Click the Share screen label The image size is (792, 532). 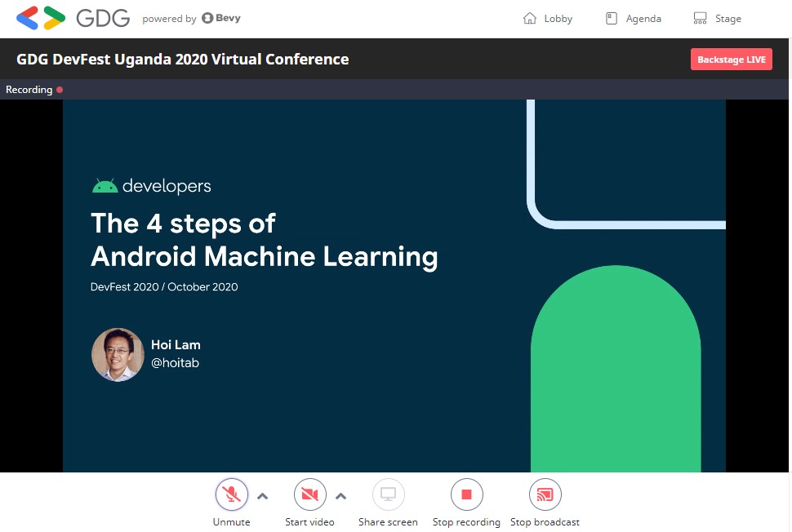388,522
